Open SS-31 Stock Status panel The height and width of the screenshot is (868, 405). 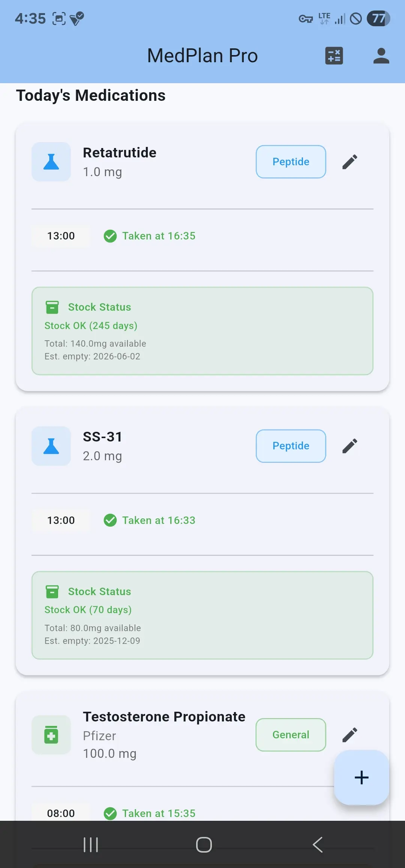click(x=202, y=615)
